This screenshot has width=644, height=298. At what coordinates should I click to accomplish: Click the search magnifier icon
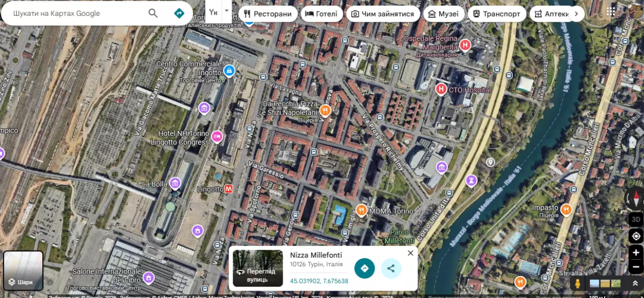pyautogui.click(x=153, y=13)
